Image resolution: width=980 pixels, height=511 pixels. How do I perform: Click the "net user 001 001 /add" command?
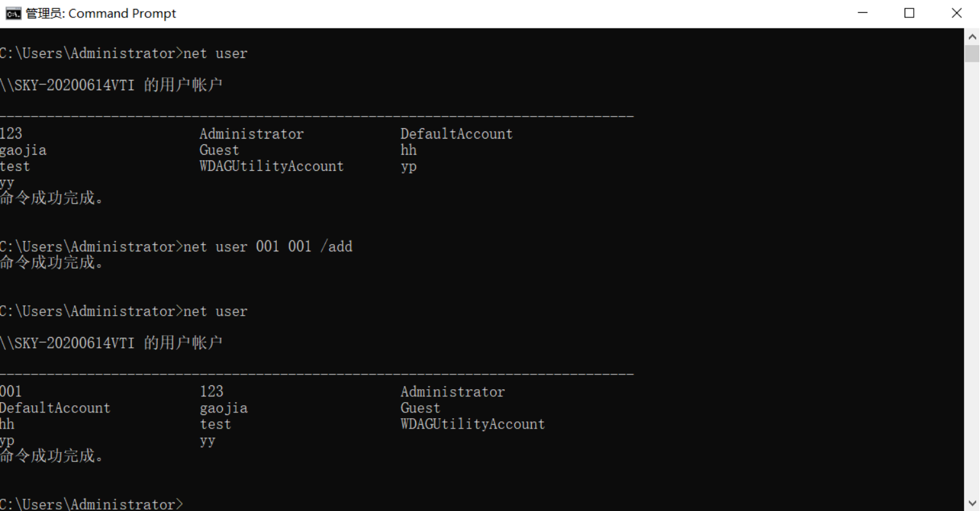tap(268, 247)
